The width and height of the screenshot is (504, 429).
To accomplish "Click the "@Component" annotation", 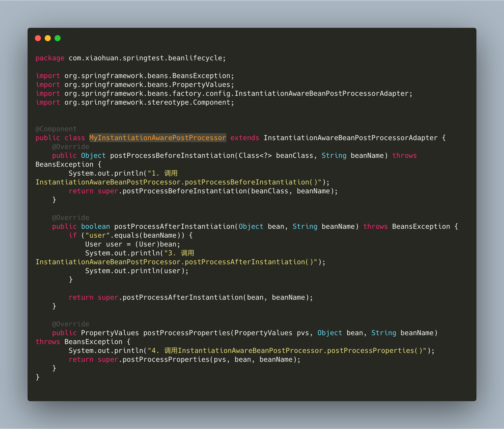I will [x=56, y=129].
